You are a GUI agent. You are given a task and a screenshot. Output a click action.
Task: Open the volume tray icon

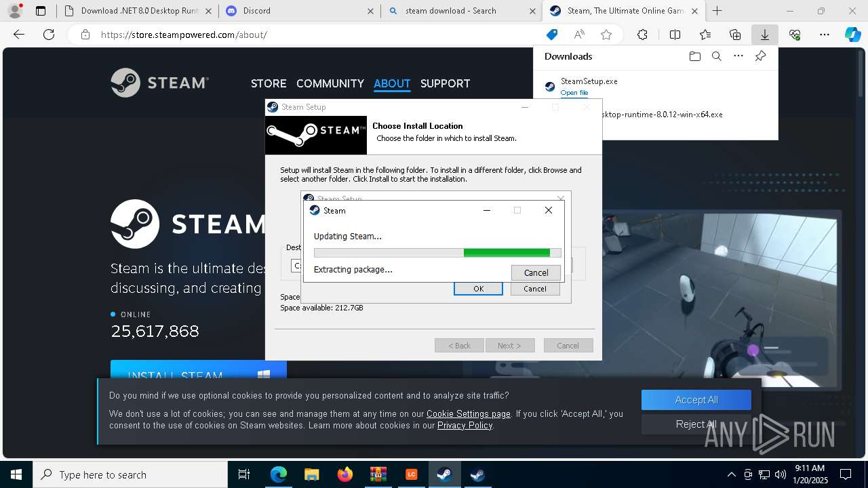(x=781, y=474)
